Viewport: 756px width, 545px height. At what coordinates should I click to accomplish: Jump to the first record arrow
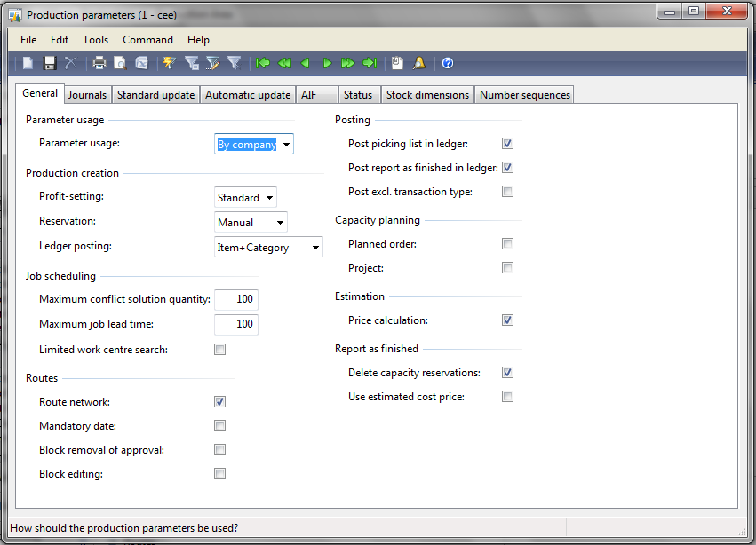coord(262,63)
